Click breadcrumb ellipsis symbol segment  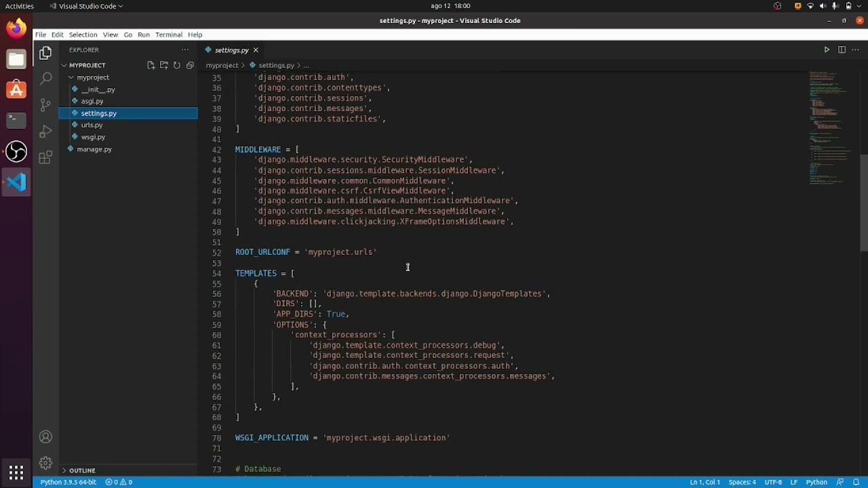(x=307, y=65)
